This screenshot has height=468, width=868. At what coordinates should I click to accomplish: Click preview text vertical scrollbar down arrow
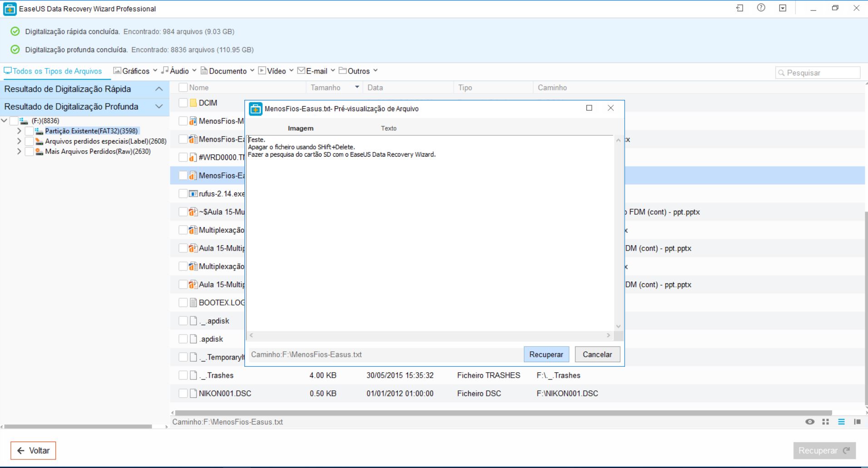tap(618, 326)
